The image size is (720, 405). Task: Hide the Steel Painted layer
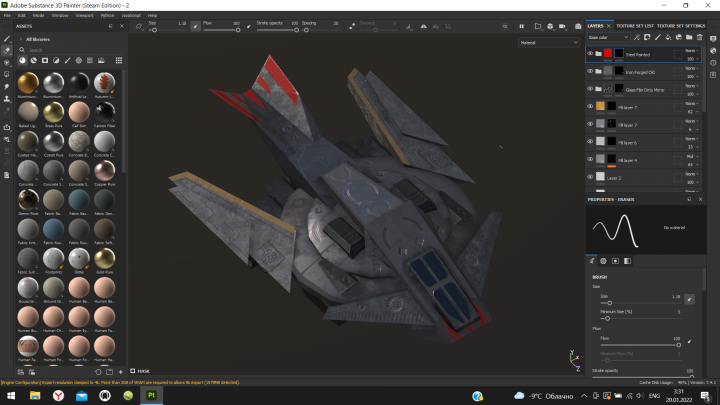pos(590,54)
